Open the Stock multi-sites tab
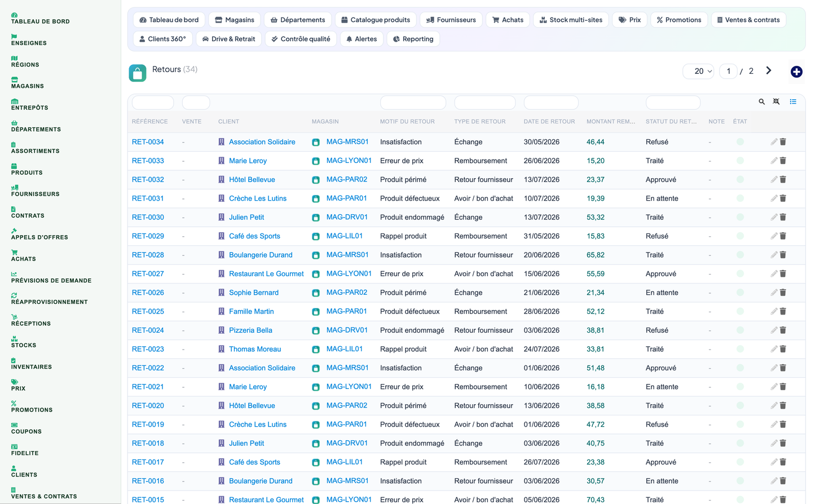The width and height of the screenshot is (815, 504). point(571,20)
